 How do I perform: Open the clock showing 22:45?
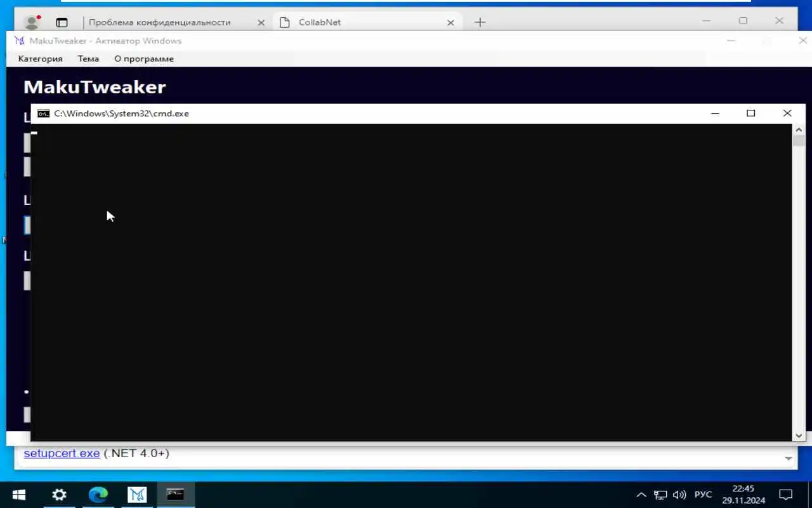743,495
